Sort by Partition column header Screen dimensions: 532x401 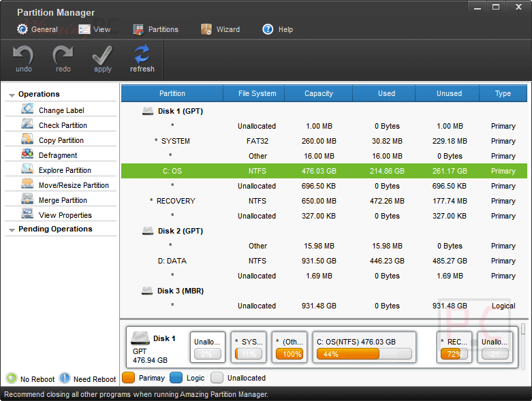click(x=172, y=93)
